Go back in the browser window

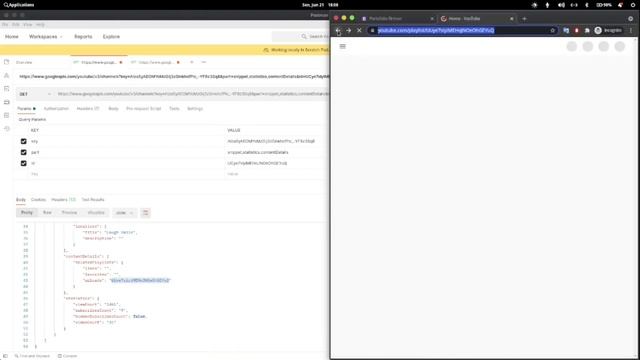coord(338,31)
